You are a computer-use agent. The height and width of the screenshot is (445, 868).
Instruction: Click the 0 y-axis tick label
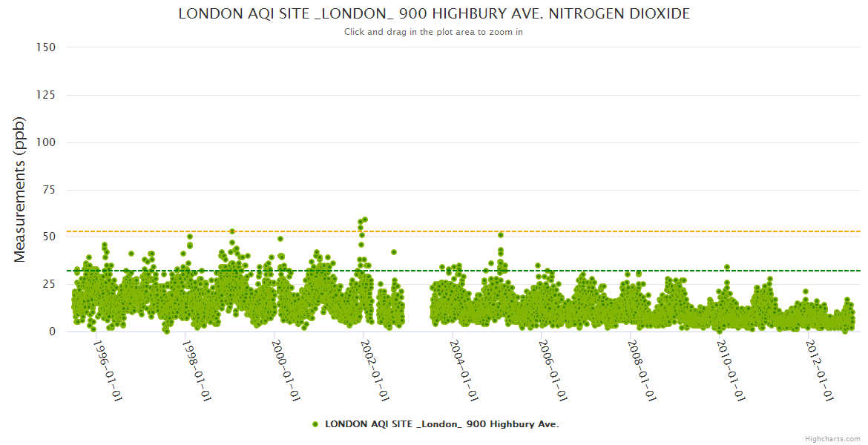tap(51, 332)
